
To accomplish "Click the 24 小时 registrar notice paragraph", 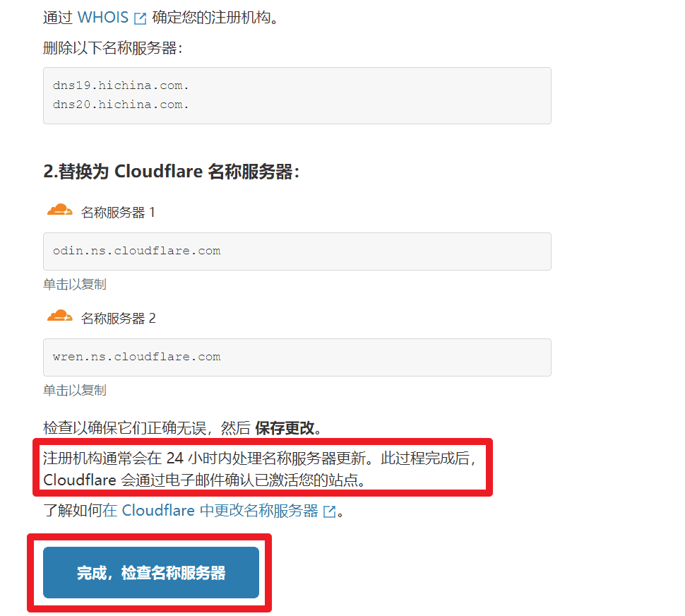I will [x=261, y=469].
